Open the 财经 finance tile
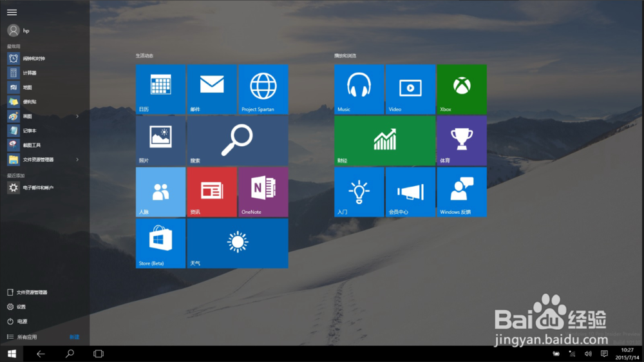The width and height of the screenshot is (644, 362). pos(385,140)
